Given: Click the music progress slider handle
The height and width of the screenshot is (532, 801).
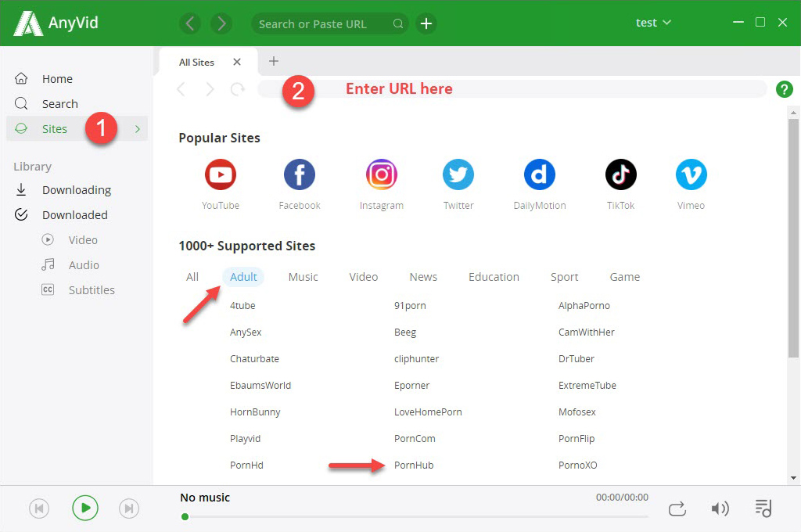Looking at the screenshot, I should coord(185,516).
